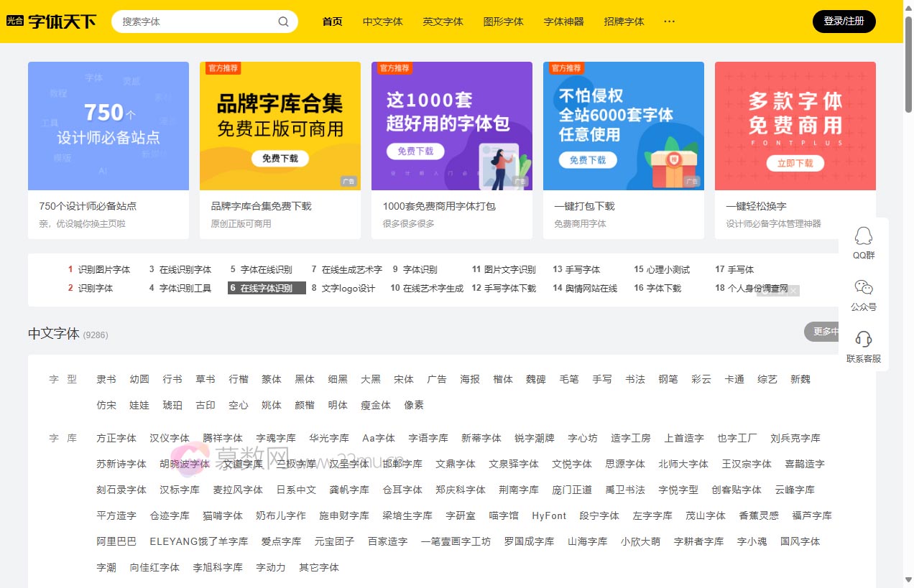The image size is (914, 588).
Task: Click the WeChat 公众号 icon on the right
Action: coord(863,288)
